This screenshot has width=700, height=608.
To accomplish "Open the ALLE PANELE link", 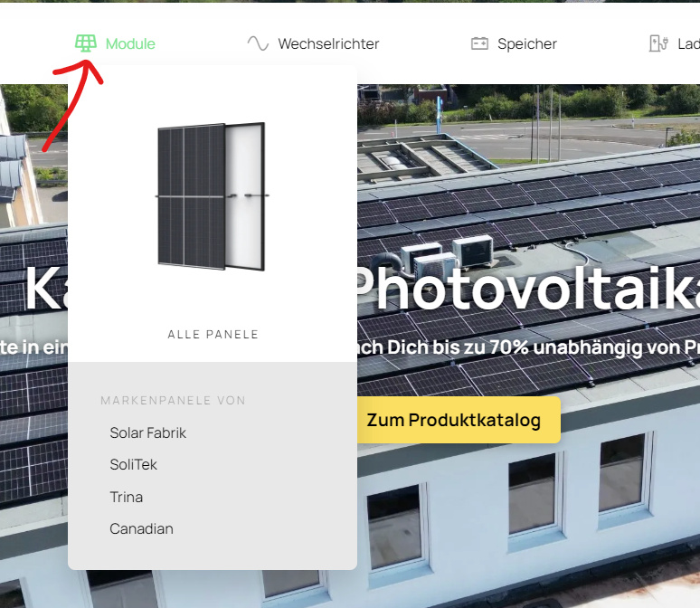I will coord(213,335).
